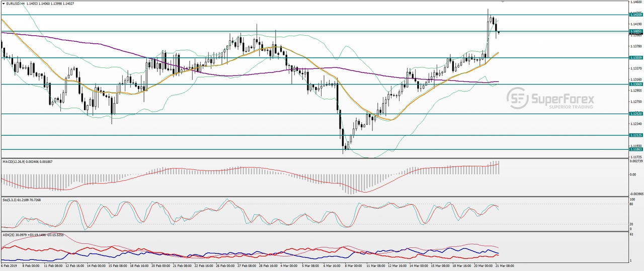Select the 1.11863 price level label
The image size is (644, 271).
[x=636, y=149]
